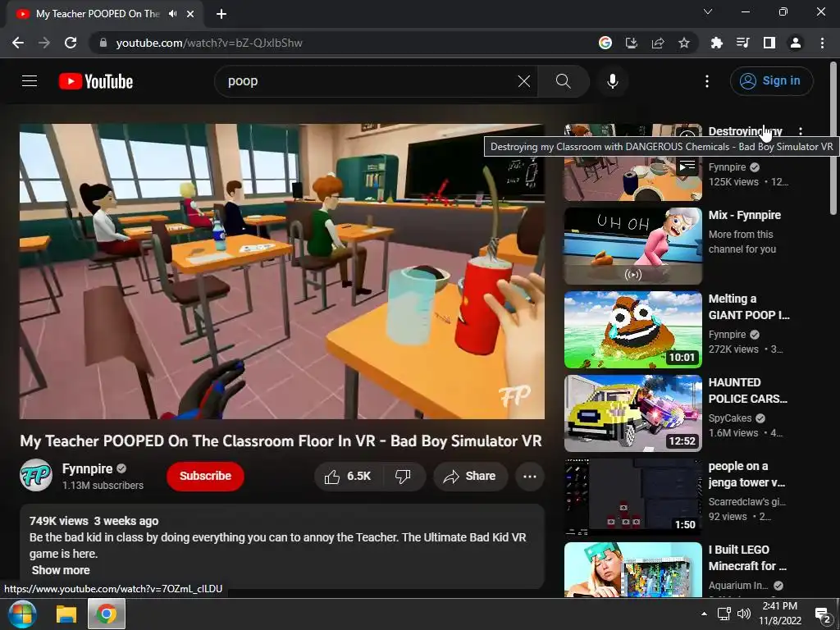Open the tab search chevron
The height and width of the screenshot is (630, 840).
pyautogui.click(x=708, y=11)
